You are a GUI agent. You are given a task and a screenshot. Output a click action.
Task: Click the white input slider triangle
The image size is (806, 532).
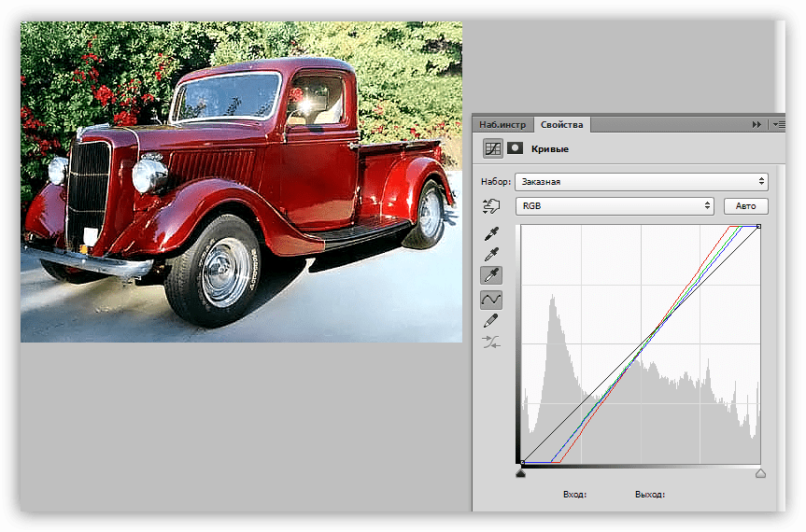click(760, 474)
